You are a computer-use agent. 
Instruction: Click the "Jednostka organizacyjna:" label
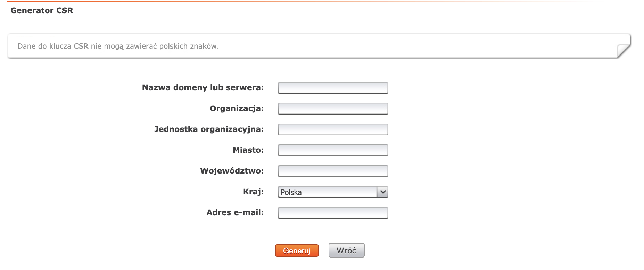pos(209,129)
